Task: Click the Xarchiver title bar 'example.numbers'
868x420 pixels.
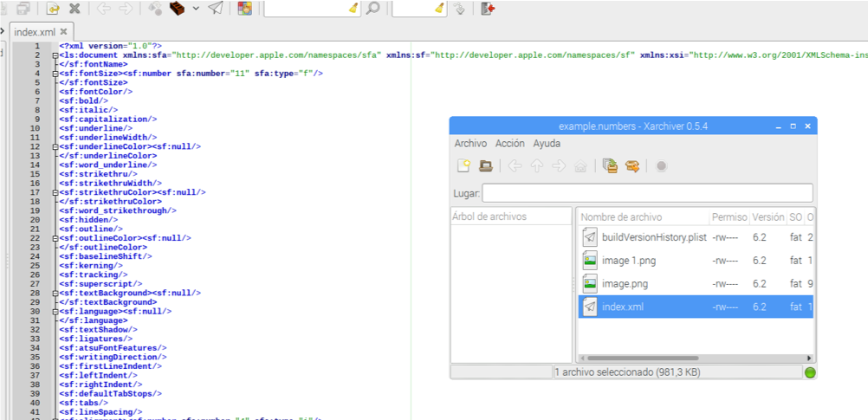Action: [632, 126]
